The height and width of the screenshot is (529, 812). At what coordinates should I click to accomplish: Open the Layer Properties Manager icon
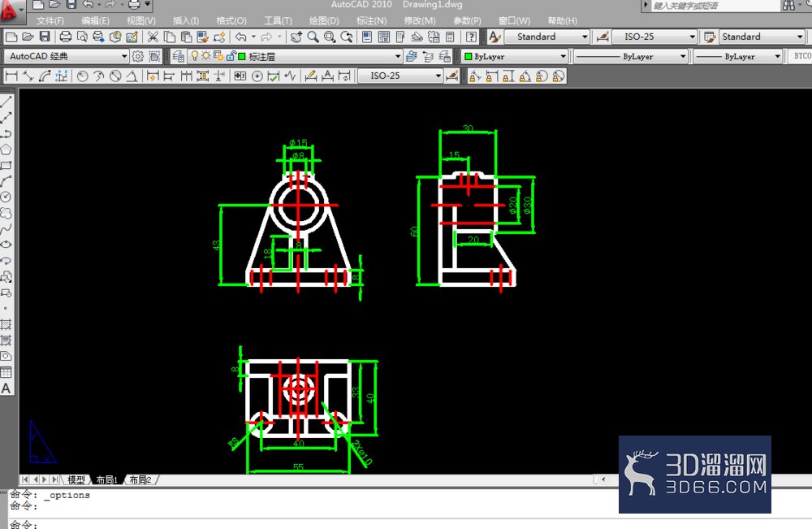(179, 56)
